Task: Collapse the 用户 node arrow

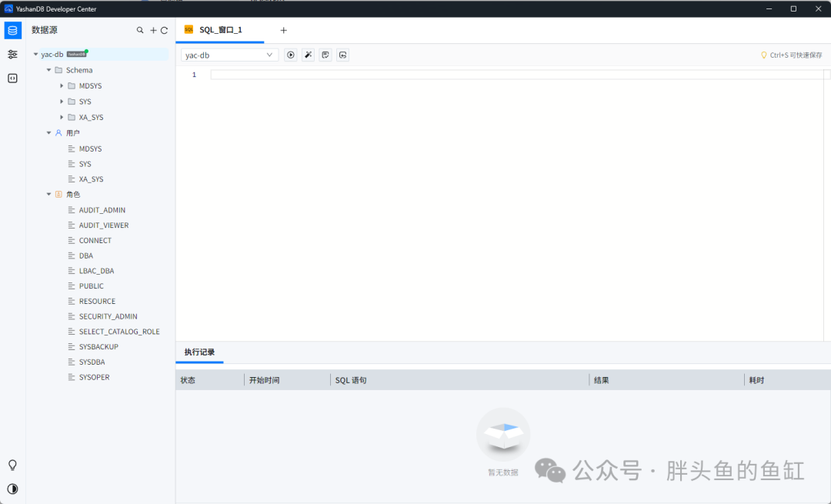Action: (x=48, y=133)
